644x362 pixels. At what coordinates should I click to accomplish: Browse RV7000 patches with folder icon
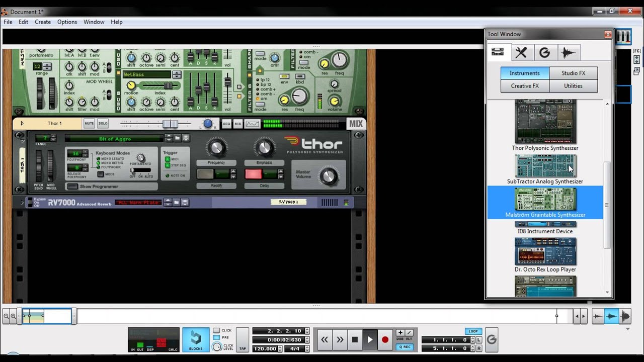tap(177, 202)
